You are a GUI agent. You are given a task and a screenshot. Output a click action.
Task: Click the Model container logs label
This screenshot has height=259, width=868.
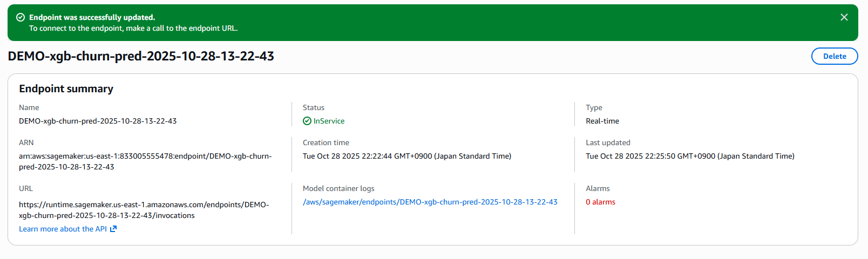tap(338, 188)
